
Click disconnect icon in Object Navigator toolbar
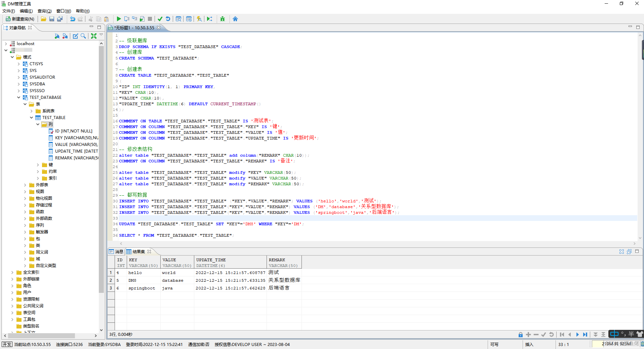(x=65, y=36)
